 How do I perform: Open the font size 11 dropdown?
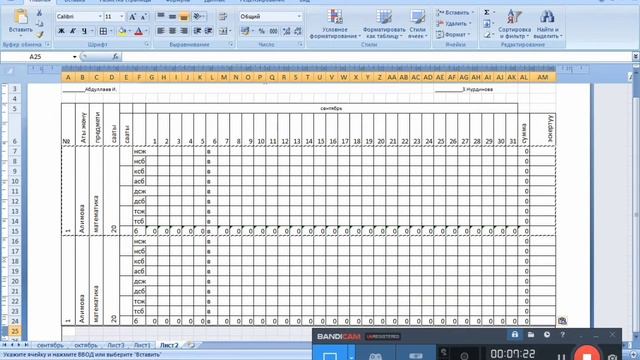point(122,17)
